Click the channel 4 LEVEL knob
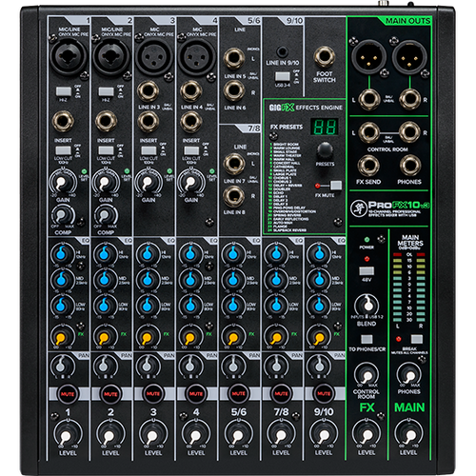The width and height of the screenshot is (476, 476). coord(195,434)
